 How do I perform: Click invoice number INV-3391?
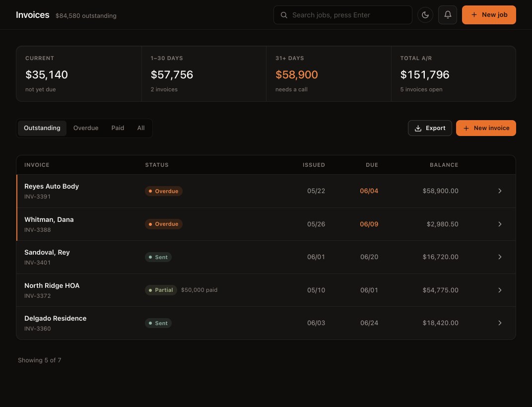[x=37, y=197]
